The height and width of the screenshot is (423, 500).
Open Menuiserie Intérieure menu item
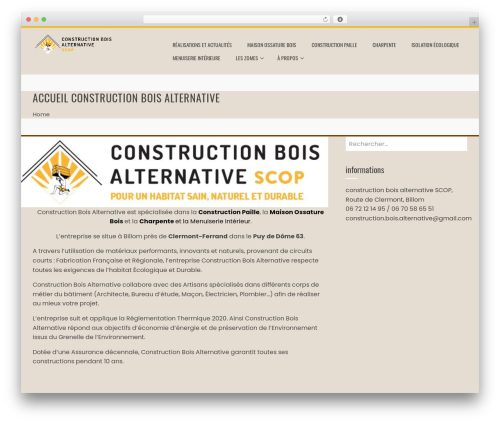coord(196,58)
